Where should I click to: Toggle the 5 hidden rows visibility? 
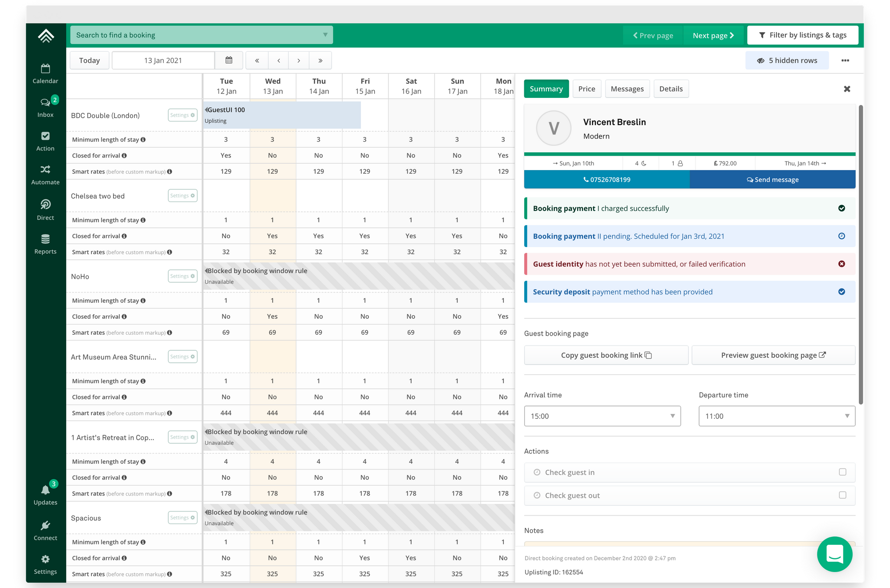[x=787, y=61]
